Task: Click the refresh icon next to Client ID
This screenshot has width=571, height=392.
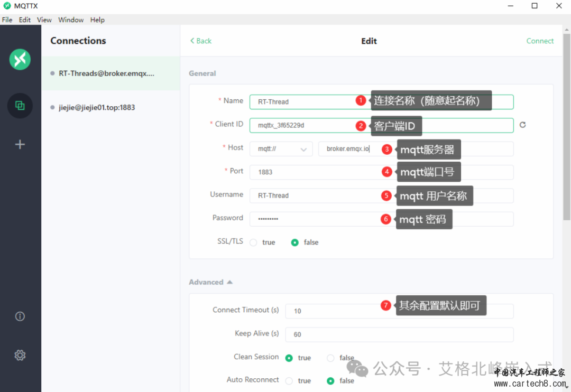Action: tap(522, 125)
